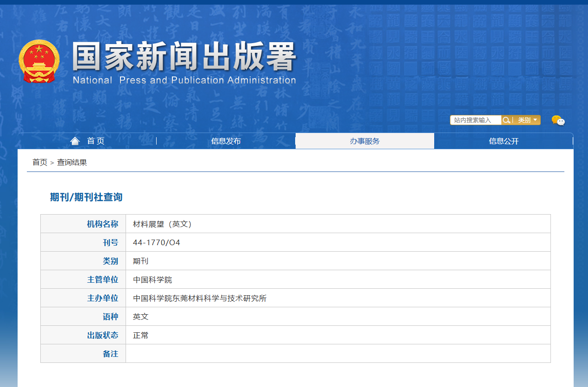Click the 备注 row label

pos(110,354)
